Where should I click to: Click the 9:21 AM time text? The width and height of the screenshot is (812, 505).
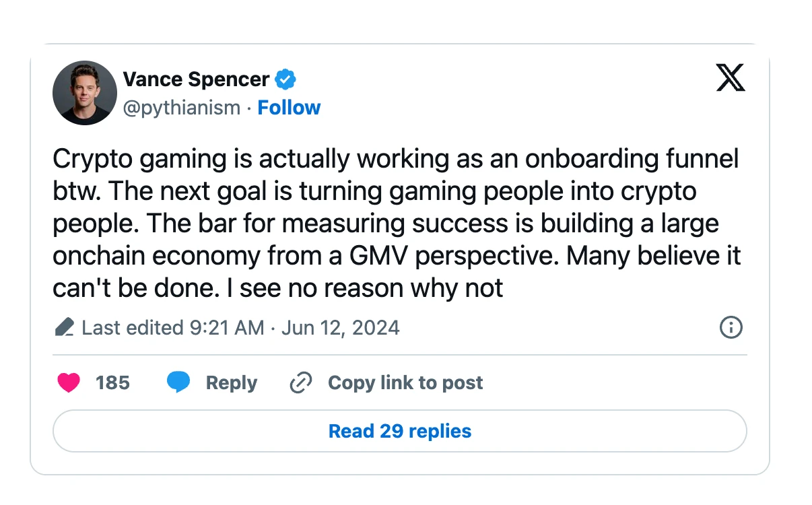(x=227, y=328)
